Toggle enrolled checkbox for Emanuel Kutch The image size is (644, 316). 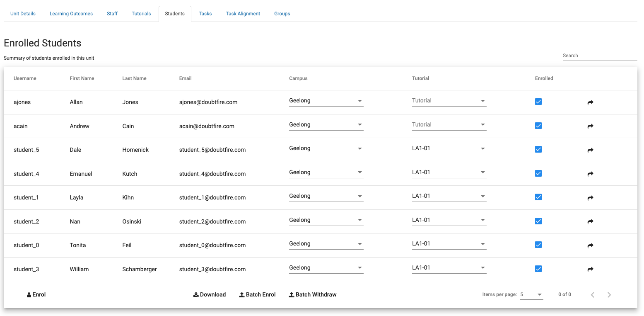538,173
